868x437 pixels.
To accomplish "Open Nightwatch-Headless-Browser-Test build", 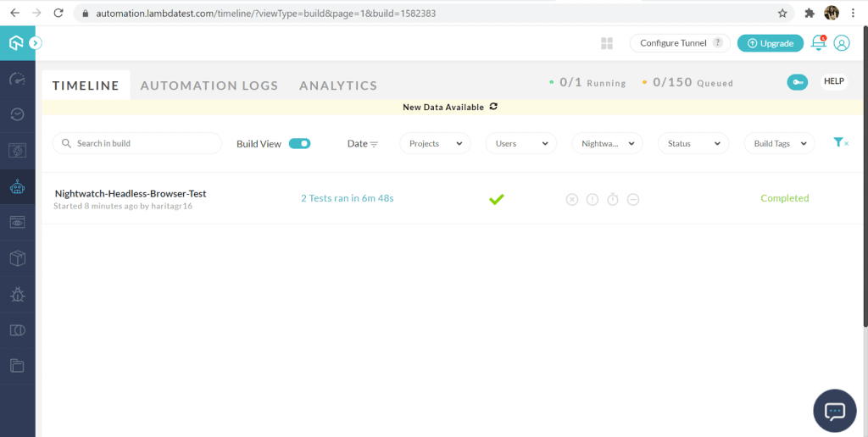I will 131,194.
